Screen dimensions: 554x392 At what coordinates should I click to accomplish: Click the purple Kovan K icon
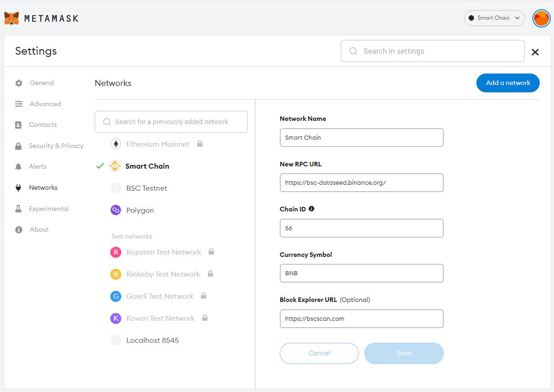click(x=116, y=318)
